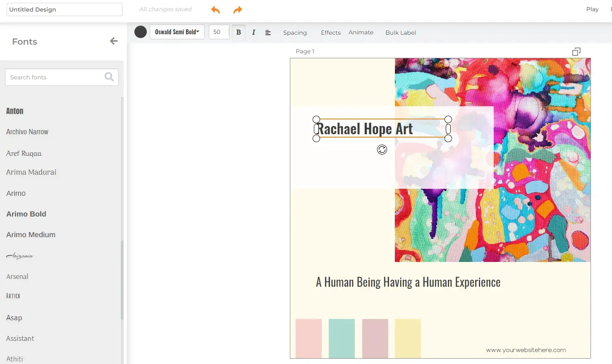Choose the Arimo Medium font
612x364 pixels.
click(31, 235)
